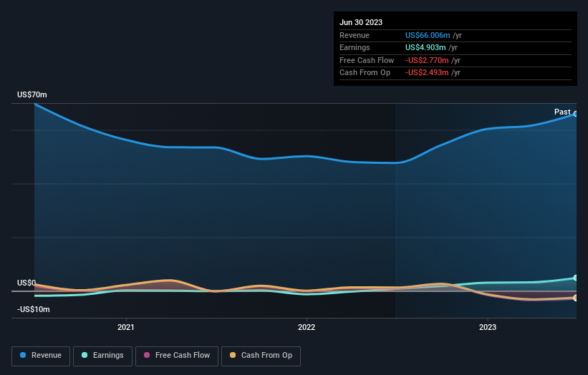
Task: Toggle the Cash From Op legend button
Action: [261, 356]
